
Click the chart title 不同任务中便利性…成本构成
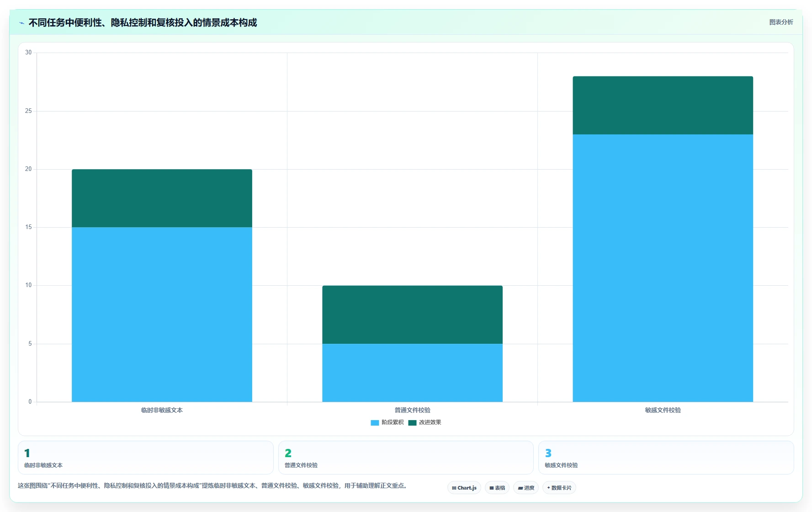(x=143, y=22)
